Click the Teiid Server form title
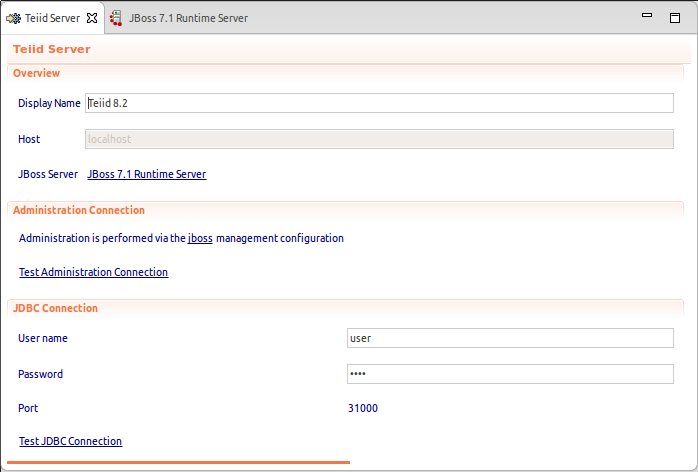The image size is (698, 472). [x=52, y=49]
